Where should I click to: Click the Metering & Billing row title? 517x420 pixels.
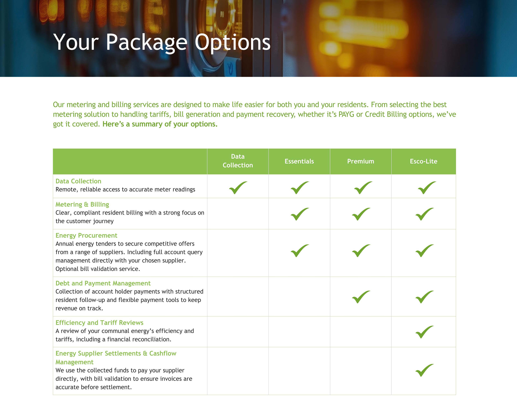coord(82,205)
